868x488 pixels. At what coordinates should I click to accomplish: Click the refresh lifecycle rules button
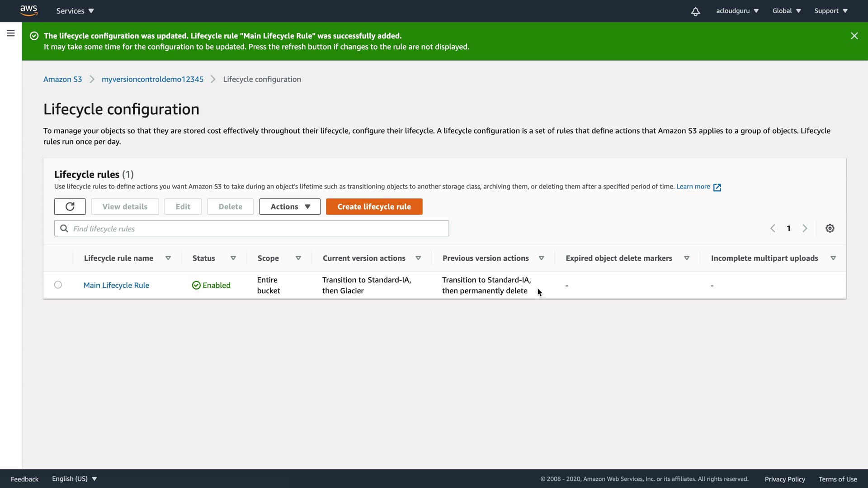[70, 206]
